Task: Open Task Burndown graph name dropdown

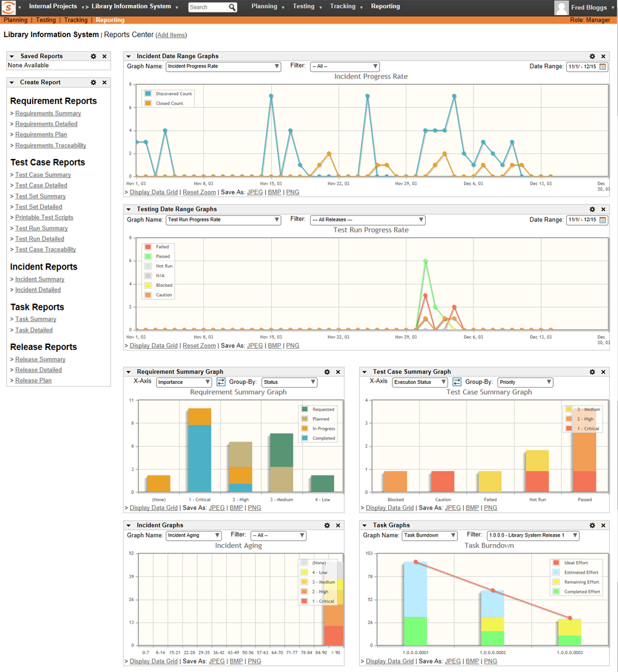Action: pos(430,535)
